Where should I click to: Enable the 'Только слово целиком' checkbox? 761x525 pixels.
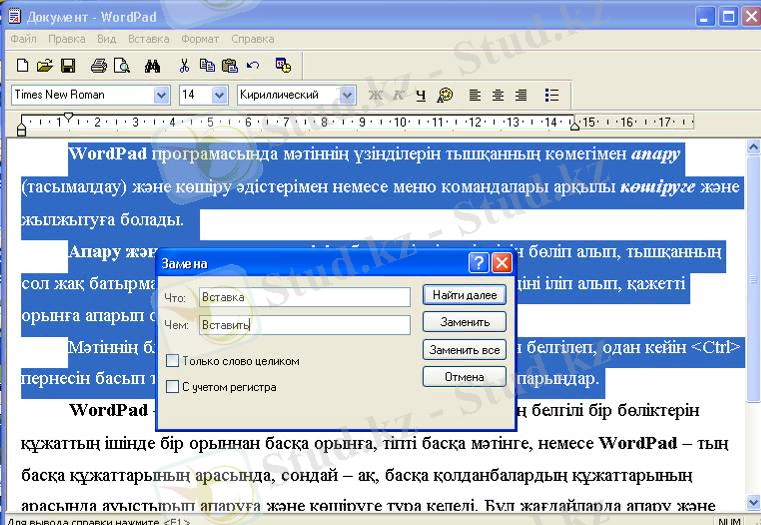click(173, 361)
